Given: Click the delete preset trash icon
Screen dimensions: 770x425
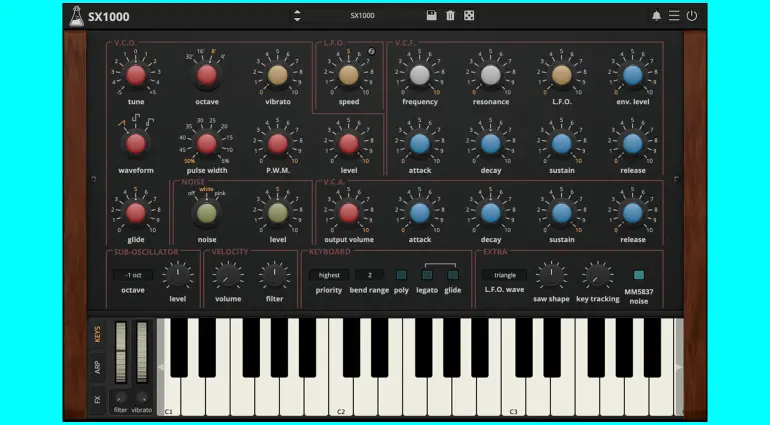Looking at the screenshot, I should click(450, 16).
